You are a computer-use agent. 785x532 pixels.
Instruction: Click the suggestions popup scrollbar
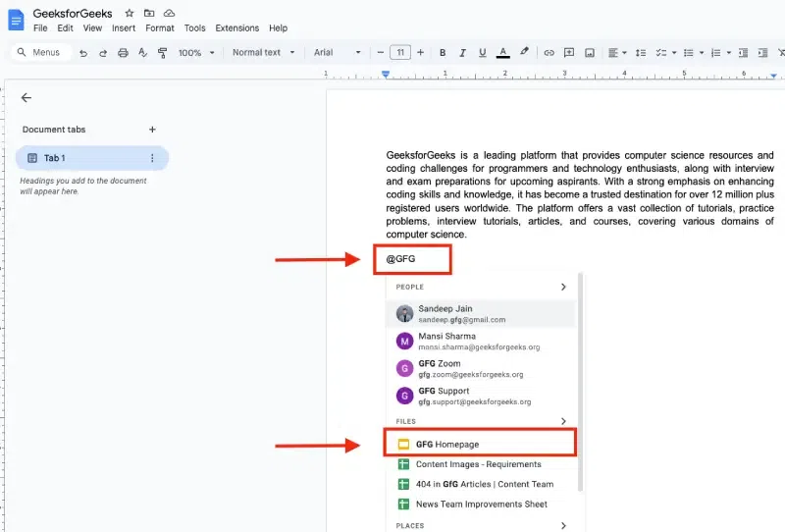(x=580, y=383)
